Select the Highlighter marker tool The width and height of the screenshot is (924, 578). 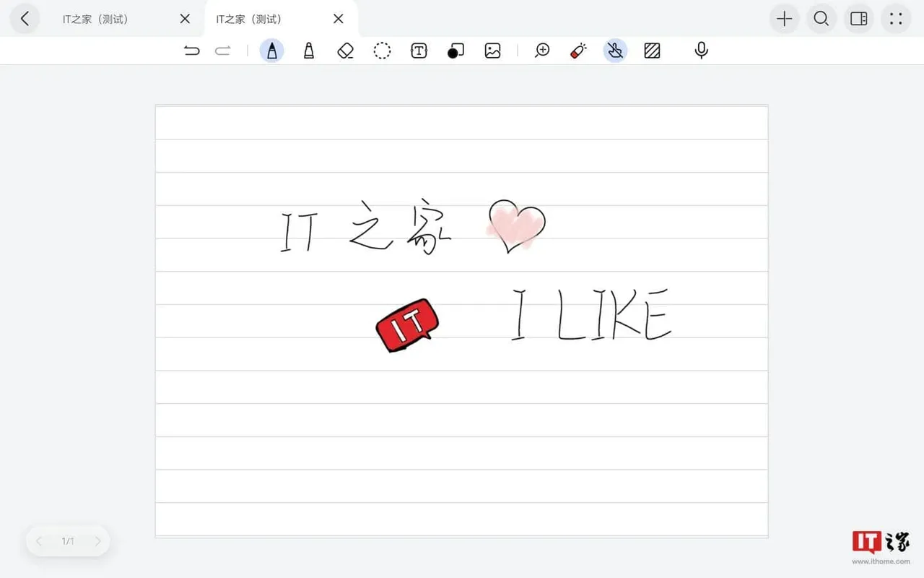click(309, 51)
